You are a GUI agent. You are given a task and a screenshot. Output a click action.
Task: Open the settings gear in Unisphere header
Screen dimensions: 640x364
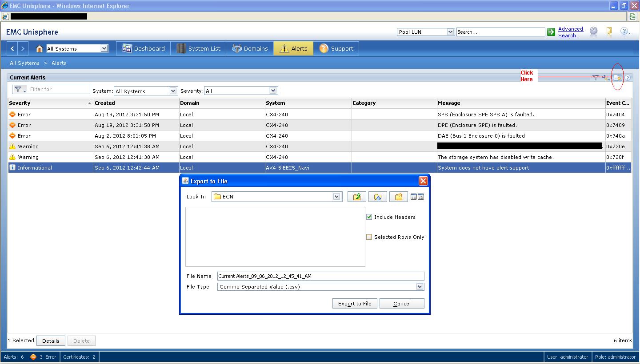pos(594,31)
